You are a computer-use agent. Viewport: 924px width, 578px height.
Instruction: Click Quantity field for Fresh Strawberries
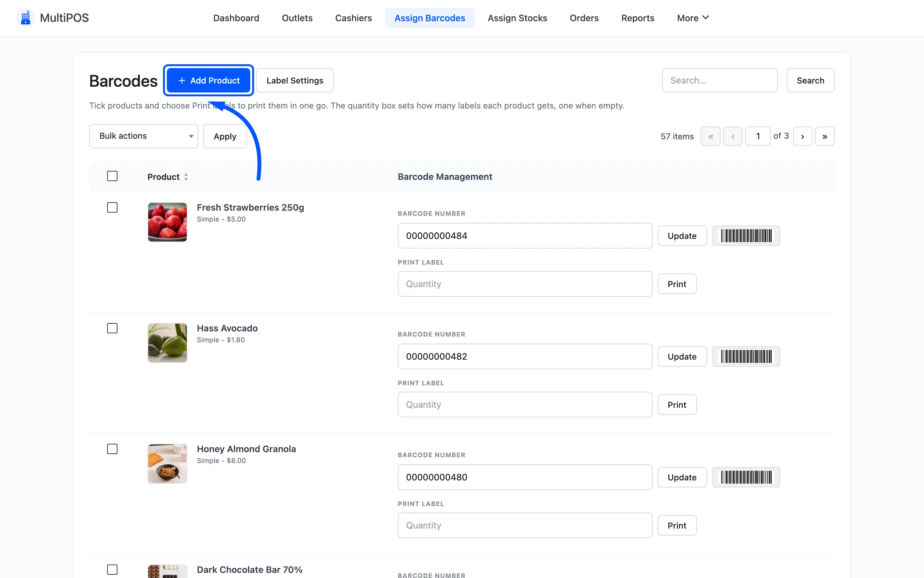click(x=525, y=284)
